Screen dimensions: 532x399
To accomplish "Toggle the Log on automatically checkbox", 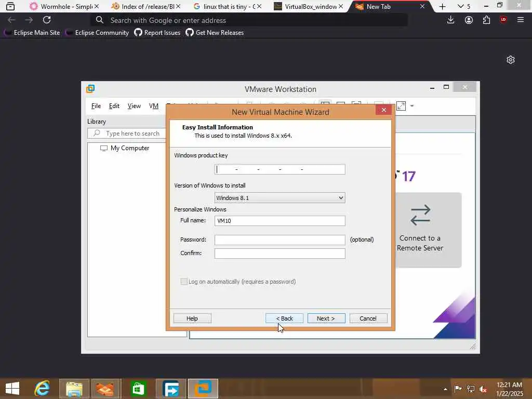I will tap(184, 281).
